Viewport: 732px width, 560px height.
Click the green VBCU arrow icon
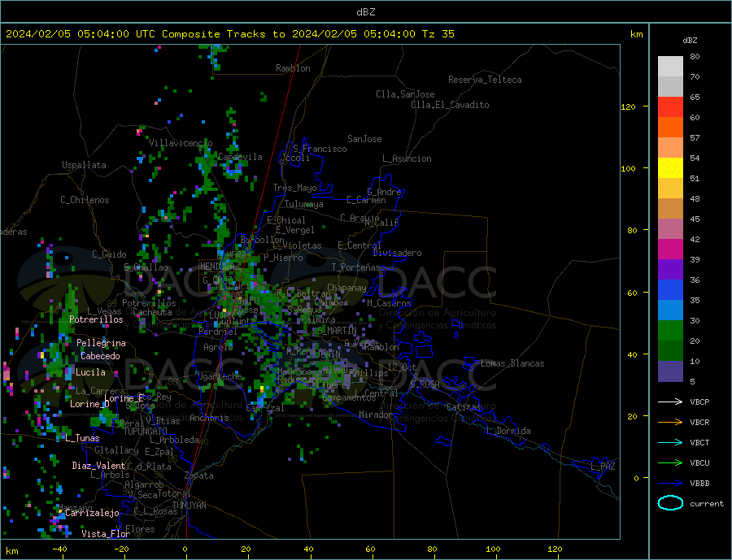tap(670, 463)
